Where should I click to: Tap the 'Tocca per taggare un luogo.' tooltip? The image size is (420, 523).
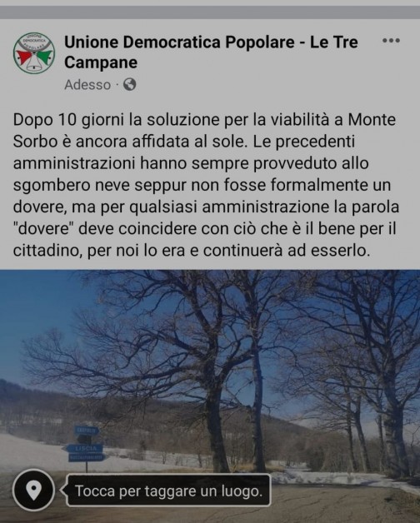click(168, 491)
